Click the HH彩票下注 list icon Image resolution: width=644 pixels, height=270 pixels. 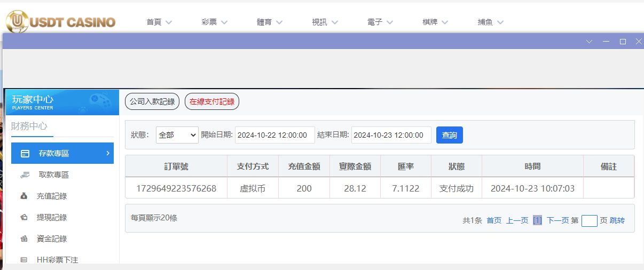(23, 260)
